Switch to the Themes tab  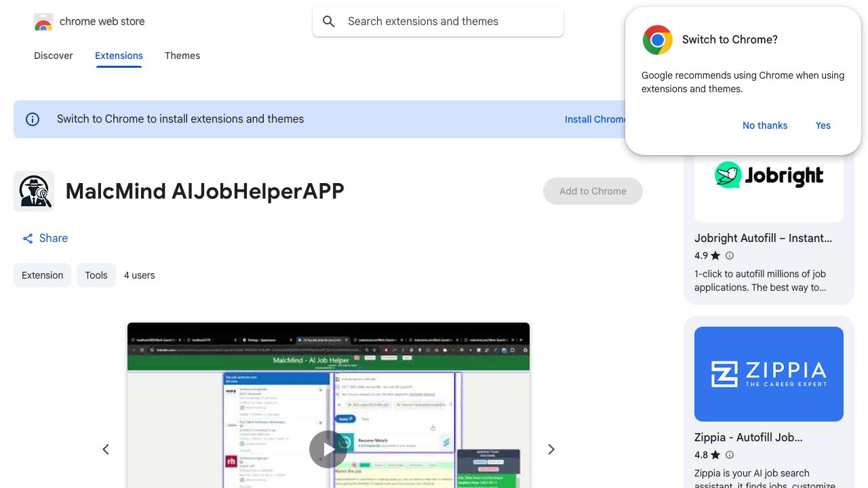point(182,56)
